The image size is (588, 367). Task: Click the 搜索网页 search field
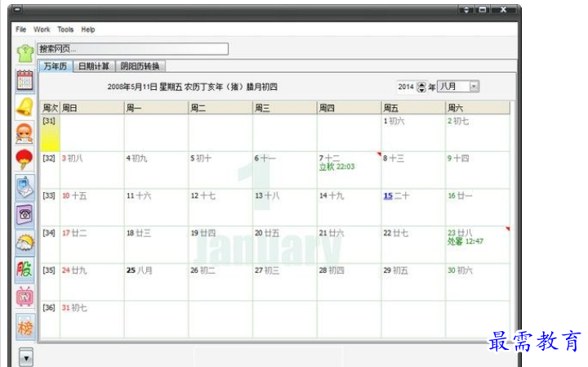click(x=133, y=49)
